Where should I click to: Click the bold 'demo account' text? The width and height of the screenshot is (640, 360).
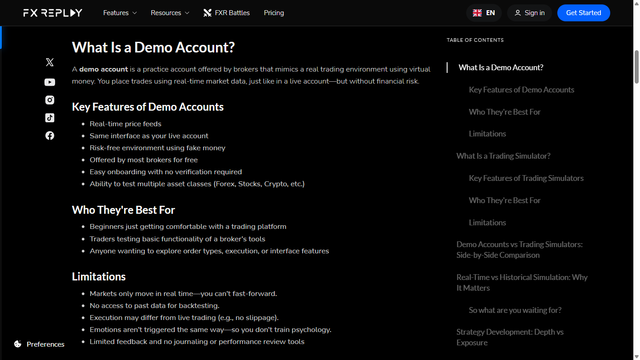pyautogui.click(x=103, y=69)
